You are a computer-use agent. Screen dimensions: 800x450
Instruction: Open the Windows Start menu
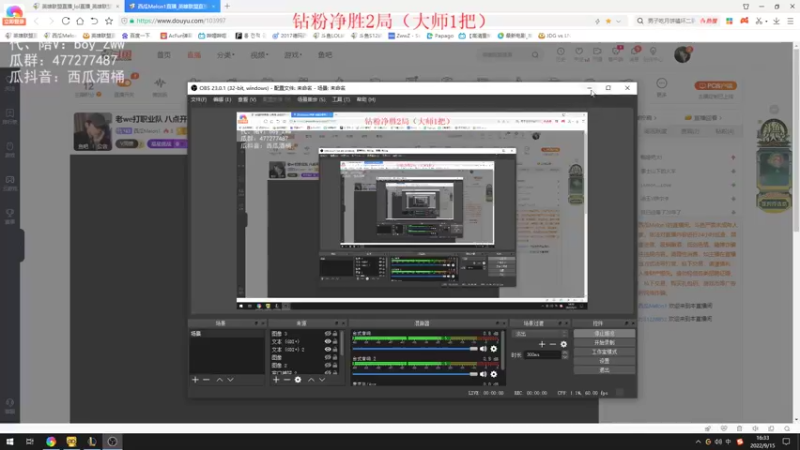[10, 441]
